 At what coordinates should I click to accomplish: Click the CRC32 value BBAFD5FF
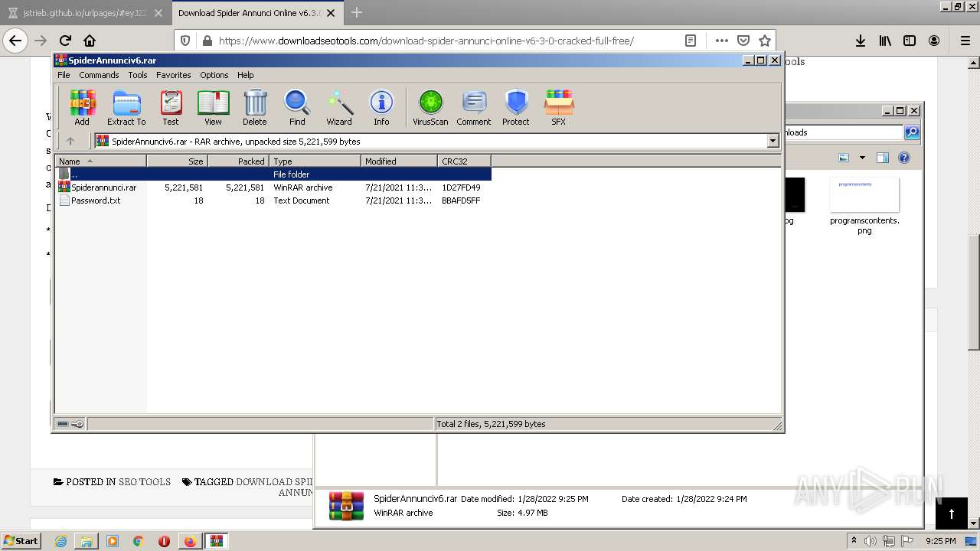(461, 201)
